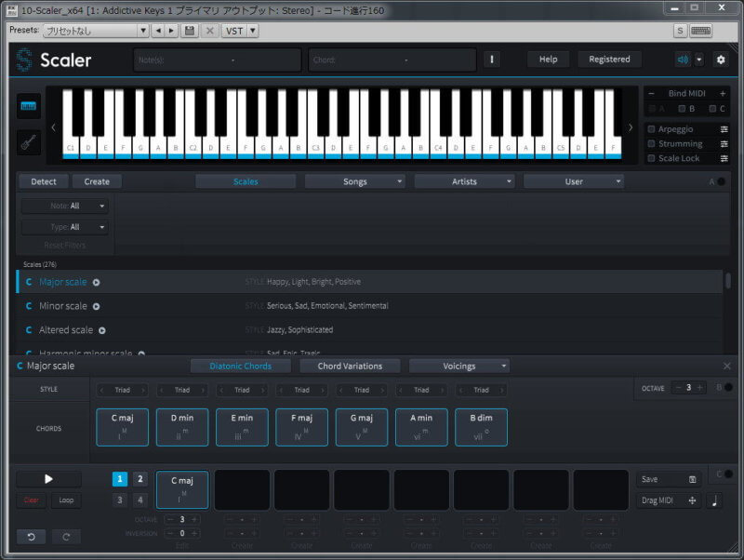Click the Drag MIDI button
The height and width of the screenshot is (560, 744).
pyautogui.click(x=668, y=500)
